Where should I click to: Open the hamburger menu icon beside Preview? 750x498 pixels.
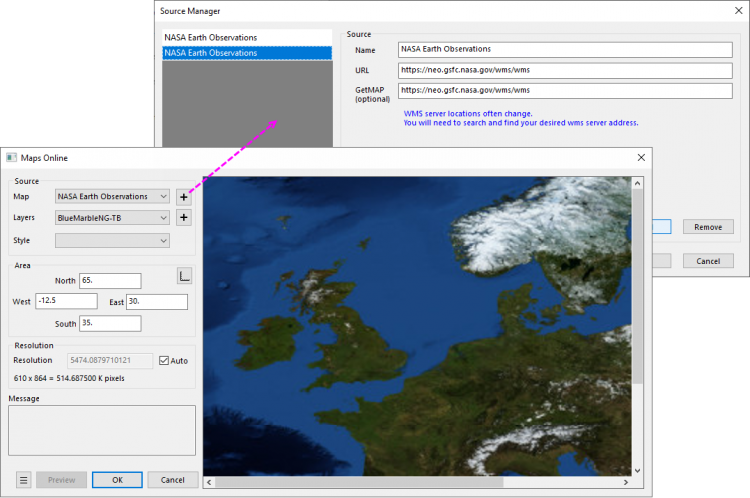click(x=23, y=480)
